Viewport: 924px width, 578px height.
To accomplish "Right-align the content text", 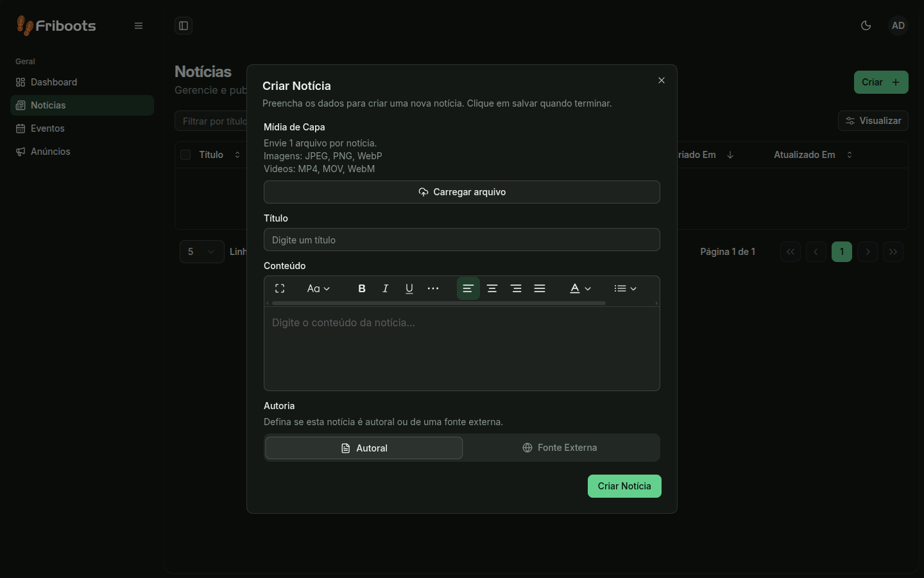I will 516,288.
